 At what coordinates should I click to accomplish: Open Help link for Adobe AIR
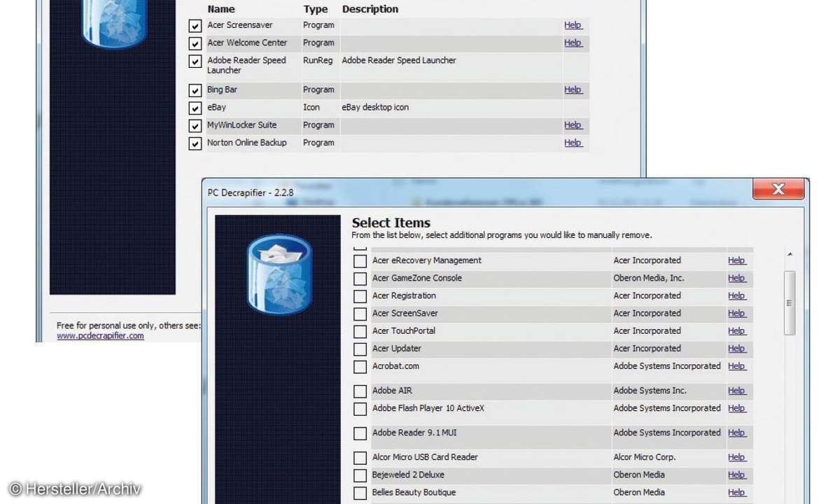point(737,390)
